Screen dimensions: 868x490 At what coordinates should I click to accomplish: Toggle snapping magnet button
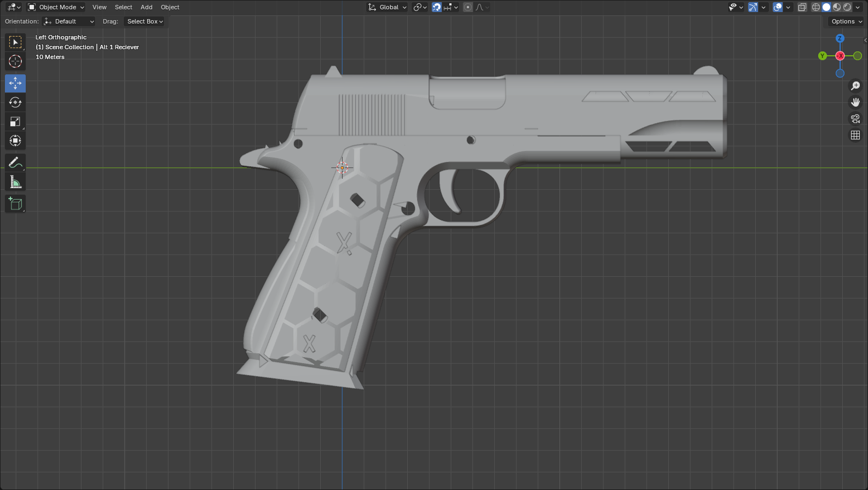(437, 7)
